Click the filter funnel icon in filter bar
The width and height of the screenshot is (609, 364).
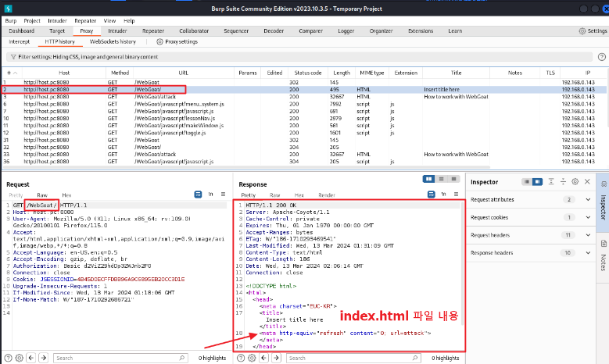pos(13,57)
